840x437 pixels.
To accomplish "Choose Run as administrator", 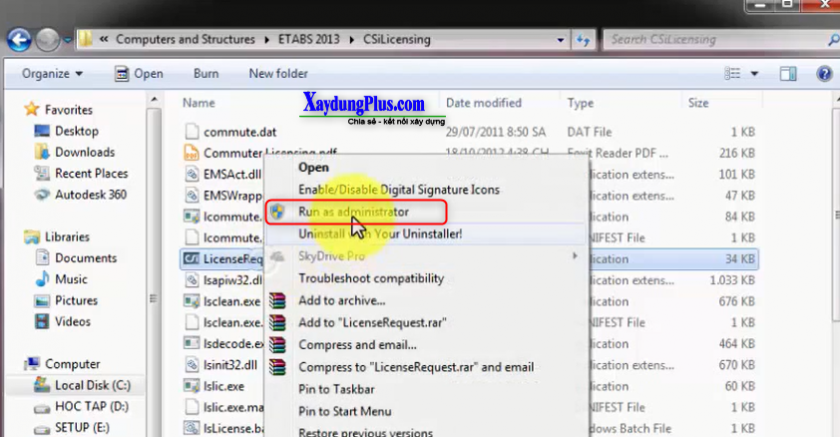I will click(354, 212).
